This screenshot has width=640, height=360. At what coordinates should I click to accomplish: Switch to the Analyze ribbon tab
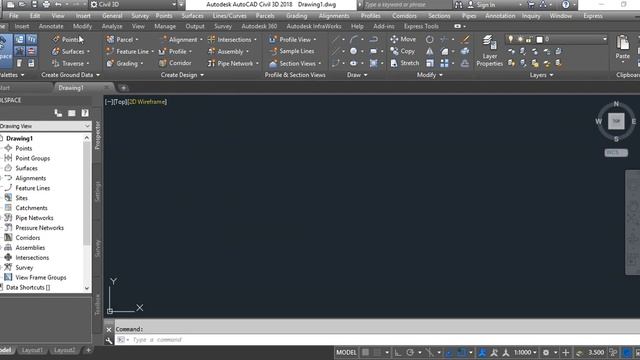coord(112,26)
